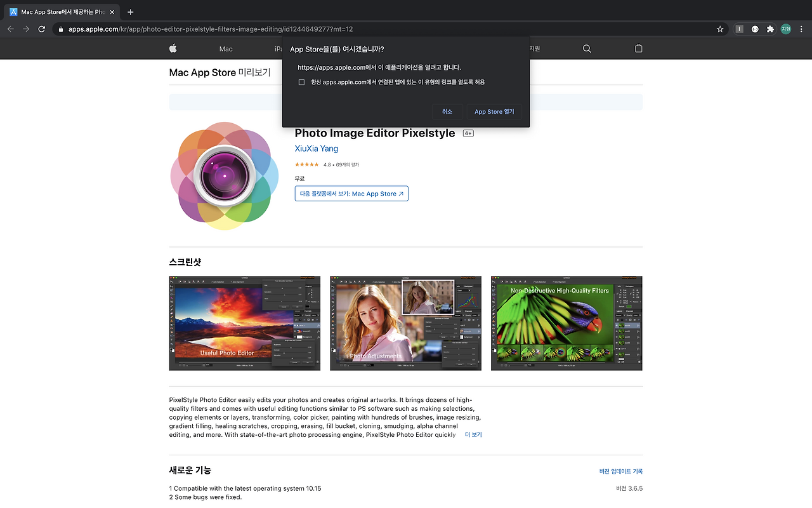Check always allow apps.apple.com links checkbox

(301, 82)
